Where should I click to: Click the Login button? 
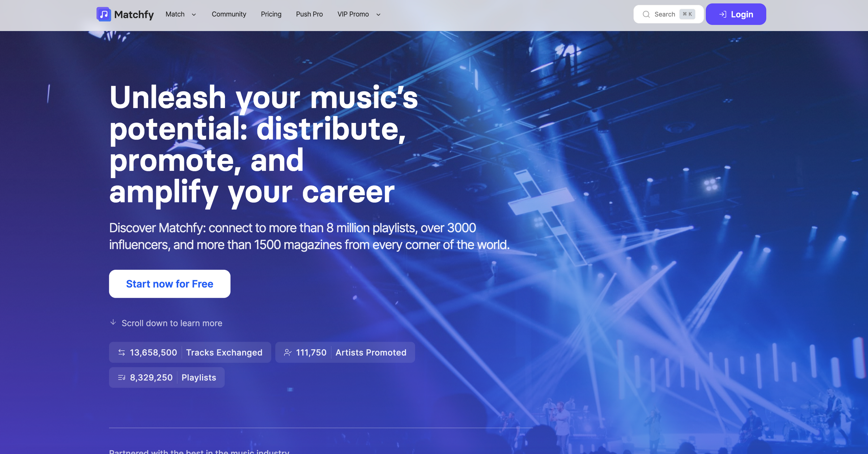coord(736,14)
